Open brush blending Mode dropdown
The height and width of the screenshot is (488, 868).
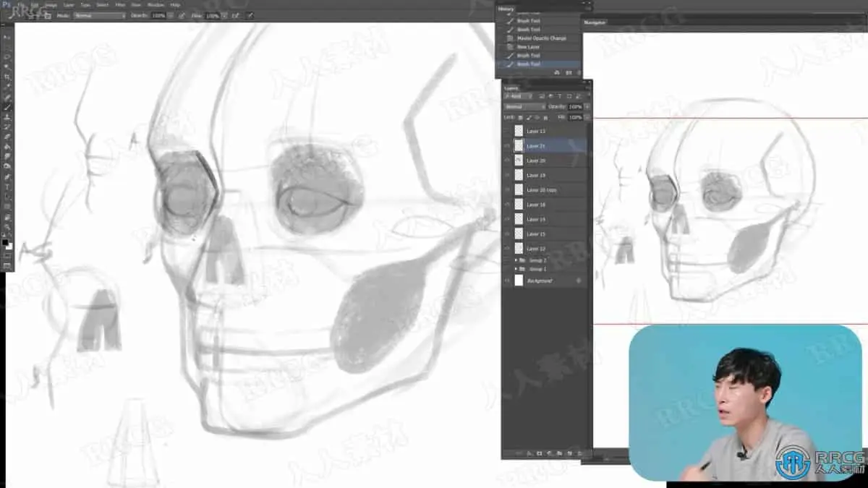point(100,15)
